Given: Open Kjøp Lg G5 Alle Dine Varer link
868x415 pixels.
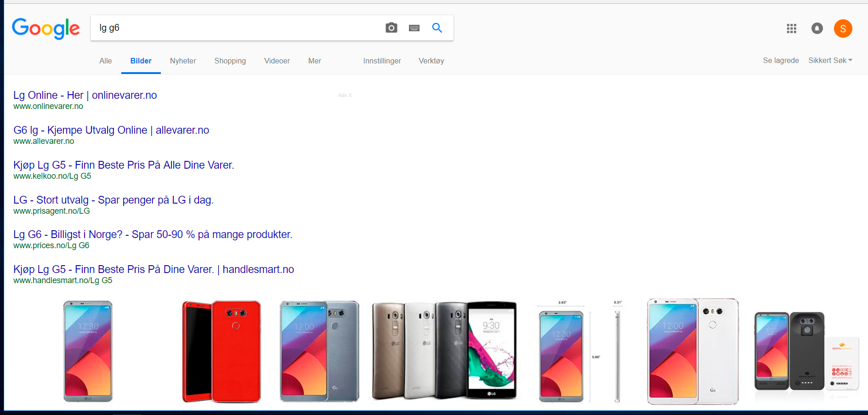Looking at the screenshot, I should coord(124,165).
